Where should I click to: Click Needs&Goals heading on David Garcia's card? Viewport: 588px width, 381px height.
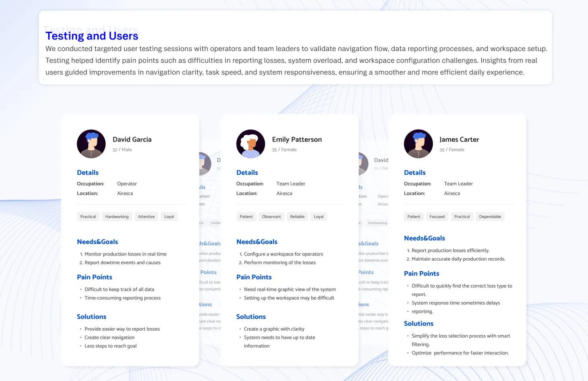pyautogui.click(x=97, y=242)
